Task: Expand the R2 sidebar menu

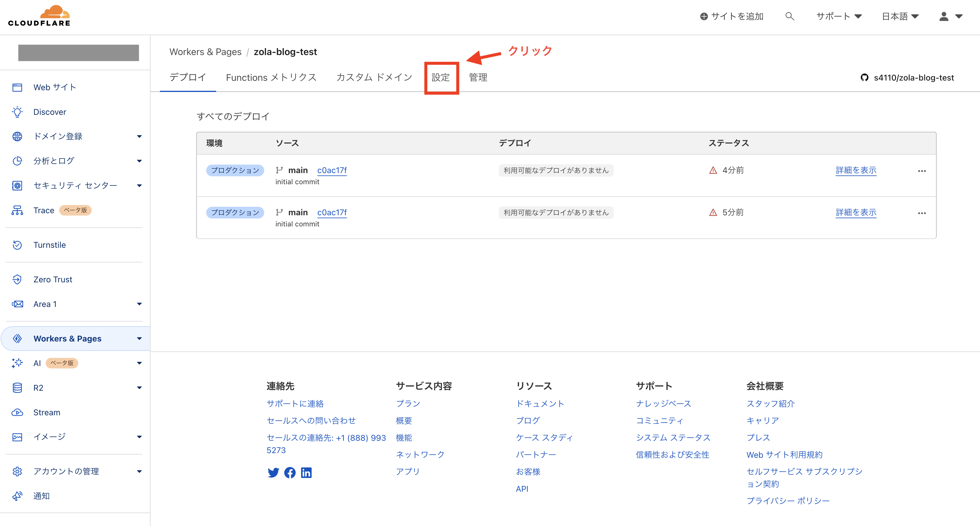Action: pos(139,388)
